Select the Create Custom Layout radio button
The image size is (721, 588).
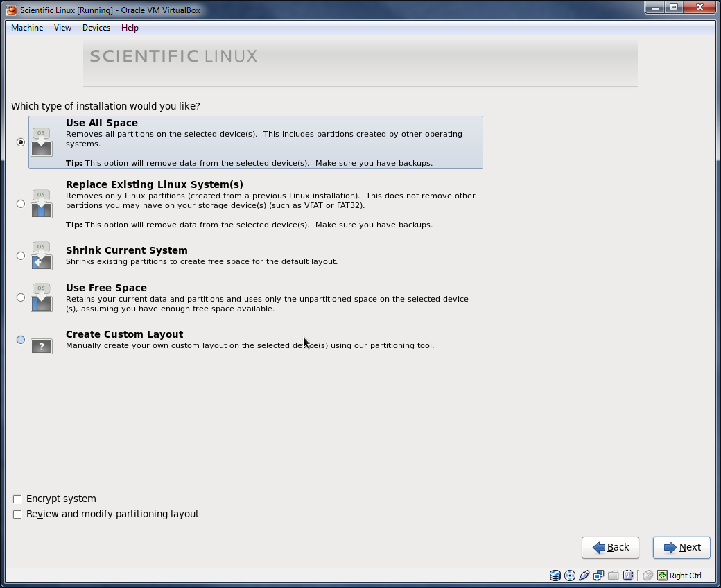point(21,340)
